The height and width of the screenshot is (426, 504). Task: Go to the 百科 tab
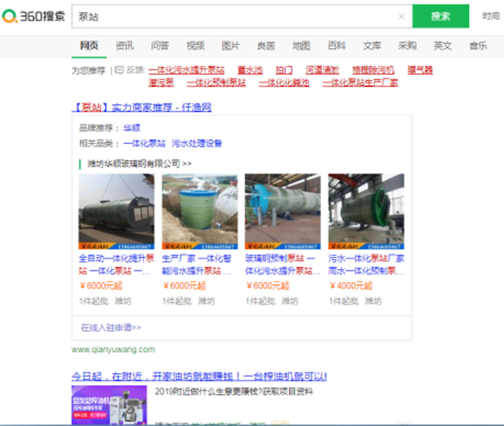point(336,46)
